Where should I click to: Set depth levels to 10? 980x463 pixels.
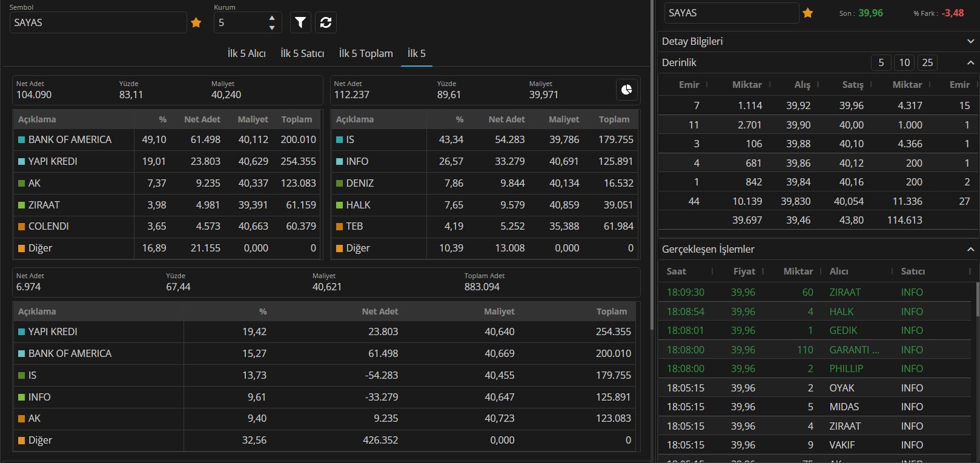click(904, 62)
